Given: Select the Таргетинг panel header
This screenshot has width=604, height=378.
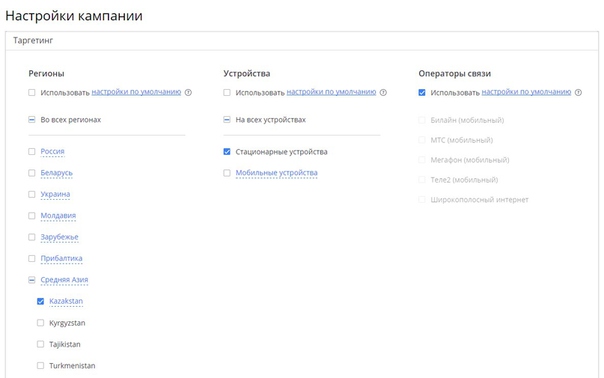Looking at the screenshot, I should [x=302, y=40].
